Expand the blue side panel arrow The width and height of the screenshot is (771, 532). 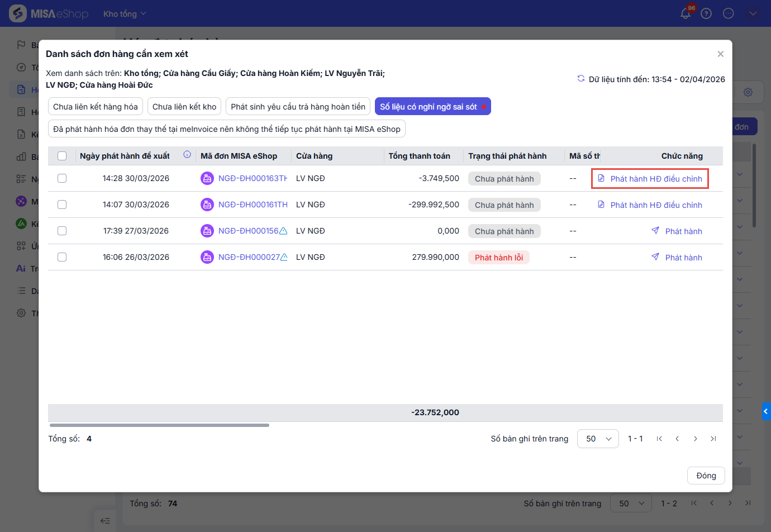coord(766,411)
